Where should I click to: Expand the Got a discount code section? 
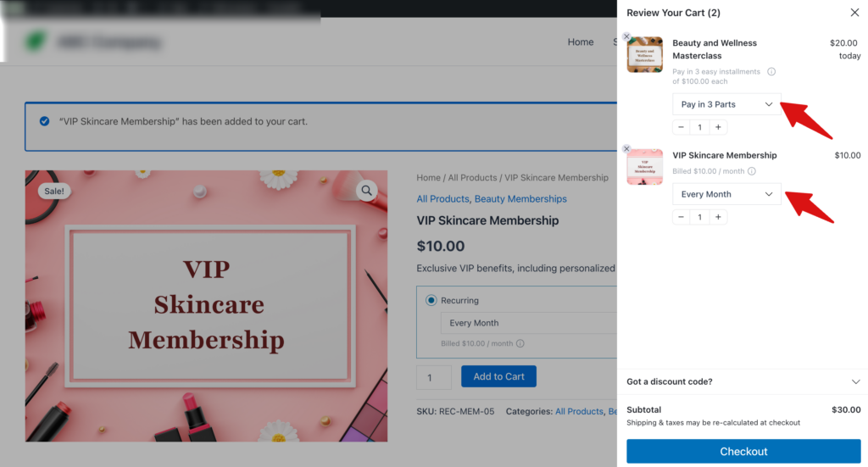point(743,381)
